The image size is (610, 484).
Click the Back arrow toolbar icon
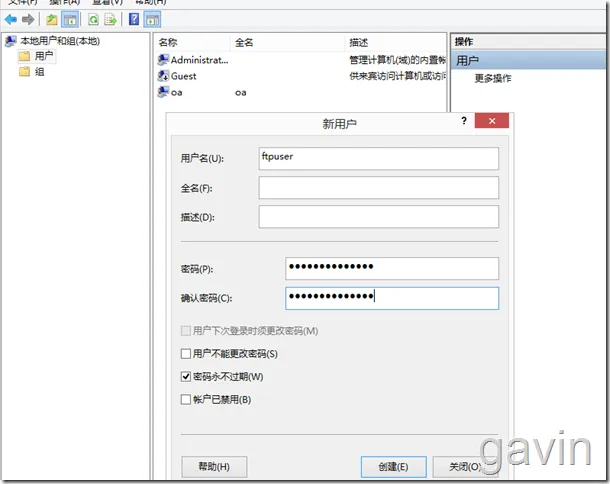tap(11, 19)
